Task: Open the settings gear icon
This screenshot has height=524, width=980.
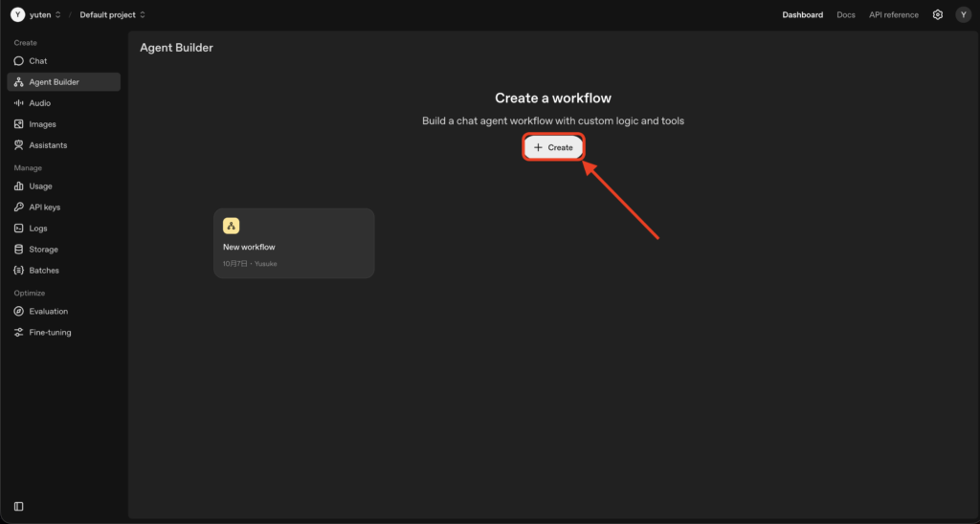Action: click(x=938, y=15)
